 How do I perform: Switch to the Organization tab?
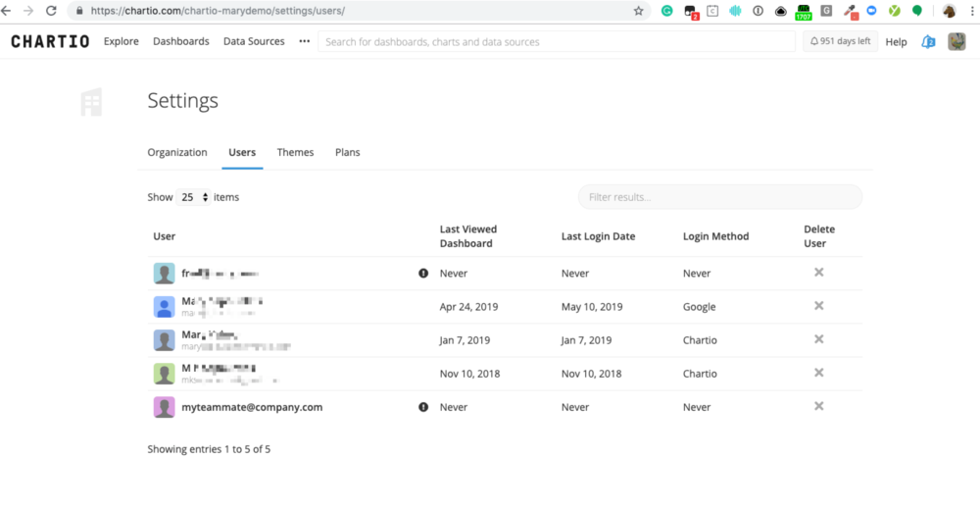point(176,152)
